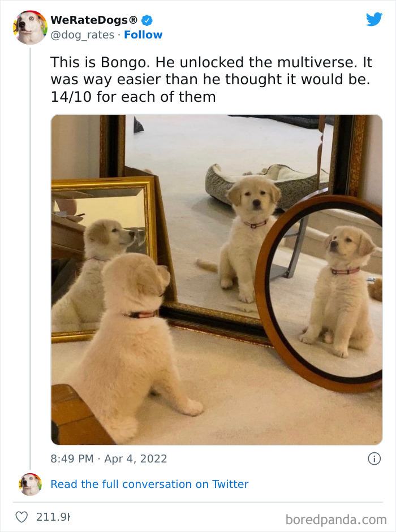
Task: Open "Read the full conversation on Twitter"
Action: pos(150,484)
